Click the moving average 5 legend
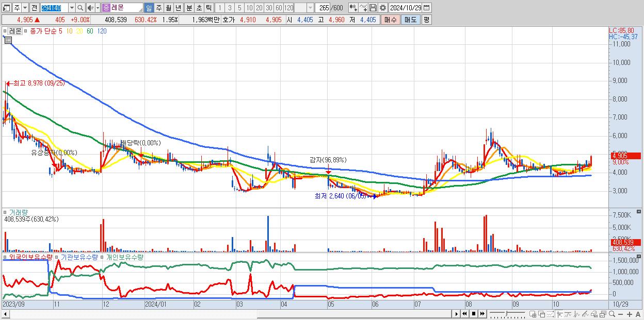Screen dimensions: 644x320 (60, 31)
